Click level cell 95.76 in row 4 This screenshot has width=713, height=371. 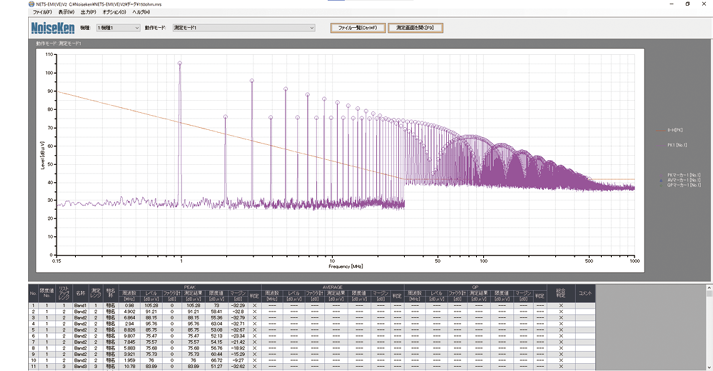coord(151,324)
